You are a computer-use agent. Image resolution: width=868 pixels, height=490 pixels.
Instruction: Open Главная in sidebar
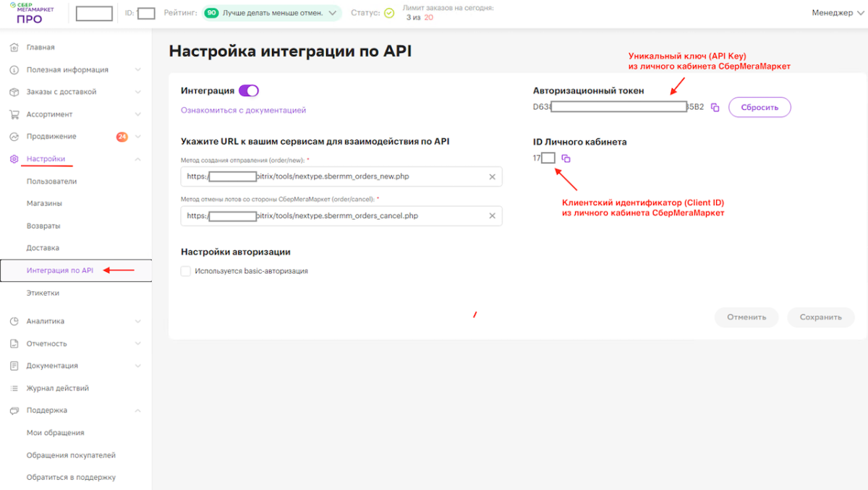pyautogui.click(x=41, y=48)
